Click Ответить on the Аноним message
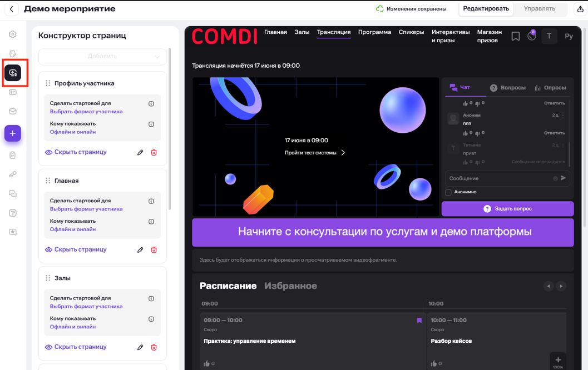588x370 pixels. (554, 133)
